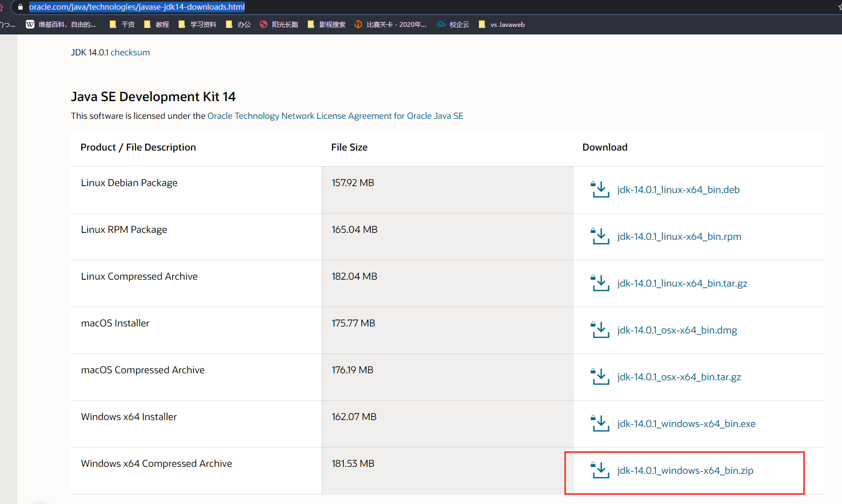Download jdk-14.0.1_linux-x64_bin.rpm
Viewport: 842px width, 504px height.
pos(679,236)
